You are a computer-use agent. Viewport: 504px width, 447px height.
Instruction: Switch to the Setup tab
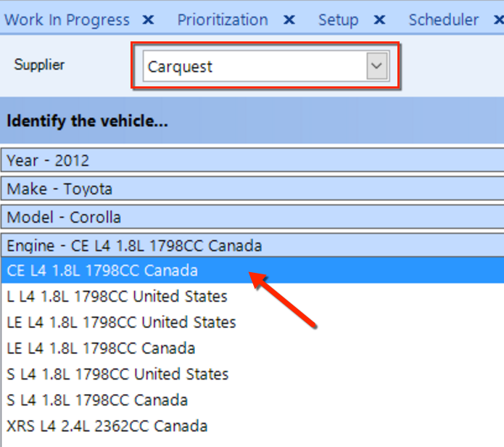point(338,20)
